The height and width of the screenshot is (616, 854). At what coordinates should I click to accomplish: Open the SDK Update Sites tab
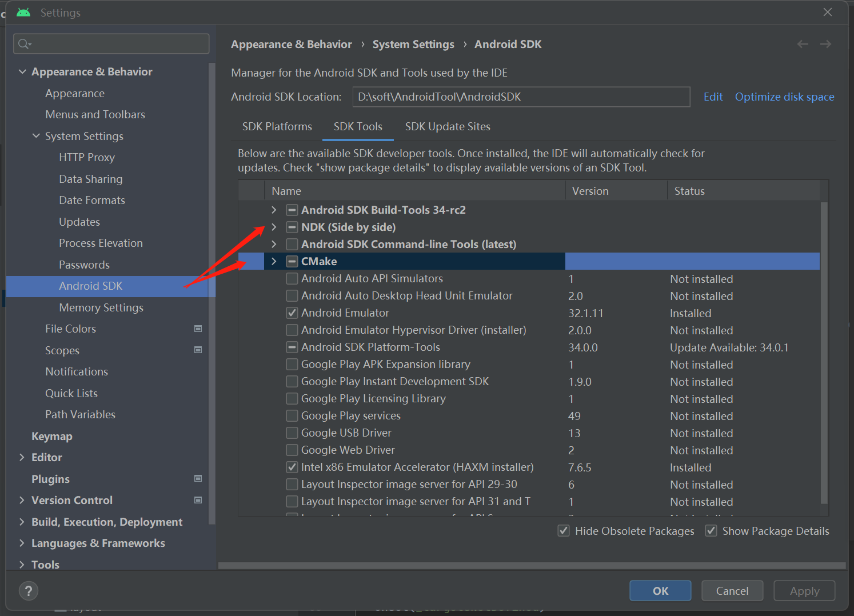(x=448, y=126)
